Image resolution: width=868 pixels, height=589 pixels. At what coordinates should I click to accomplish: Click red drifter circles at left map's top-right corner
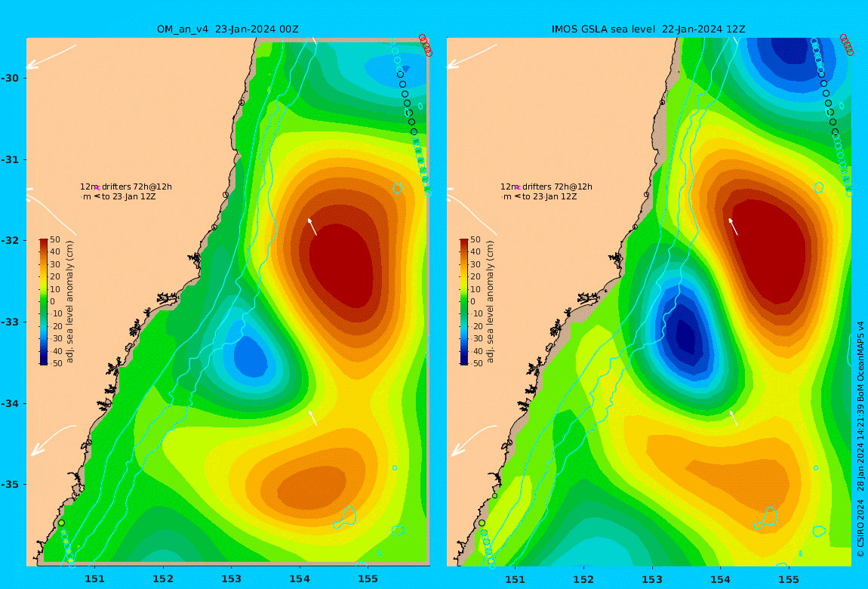click(x=425, y=45)
